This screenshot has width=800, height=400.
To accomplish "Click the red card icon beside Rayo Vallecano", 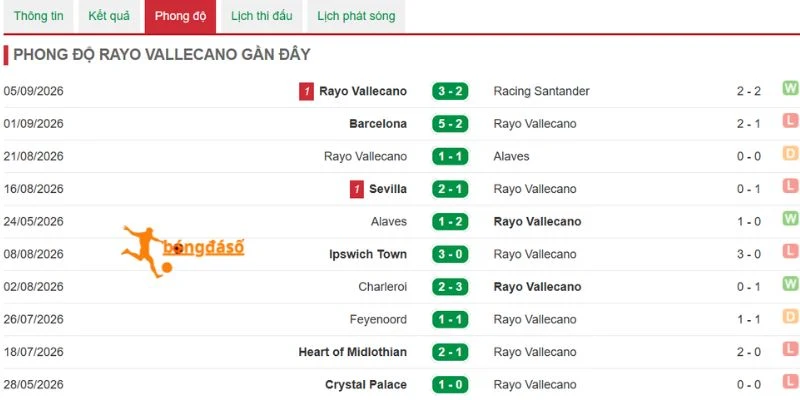I will (306, 92).
